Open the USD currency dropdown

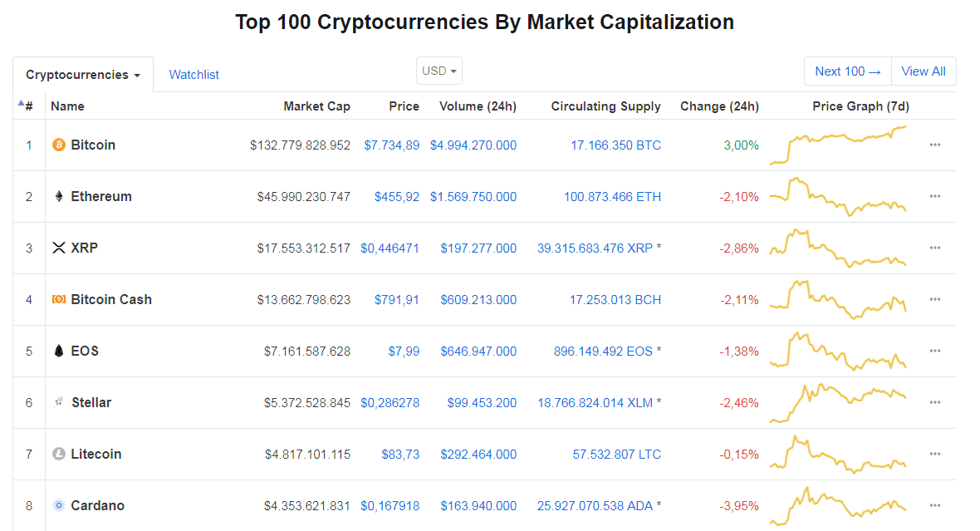pyautogui.click(x=439, y=71)
